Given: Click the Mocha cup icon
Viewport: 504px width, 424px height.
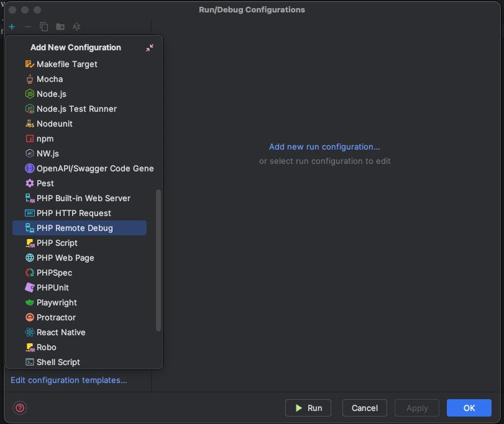Looking at the screenshot, I should pos(30,79).
